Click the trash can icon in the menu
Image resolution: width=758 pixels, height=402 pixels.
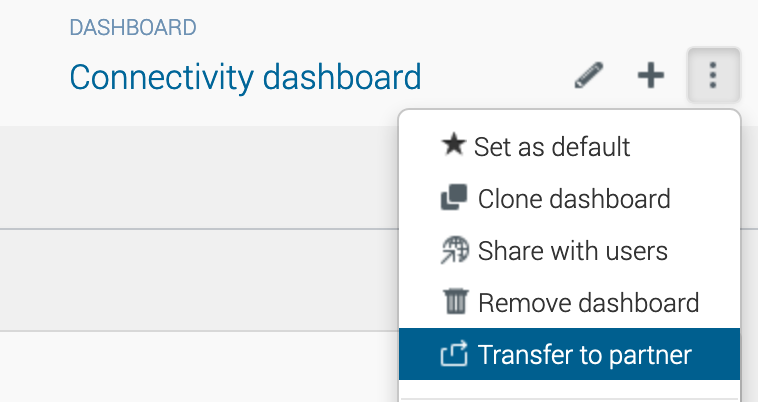[x=454, y=302]
